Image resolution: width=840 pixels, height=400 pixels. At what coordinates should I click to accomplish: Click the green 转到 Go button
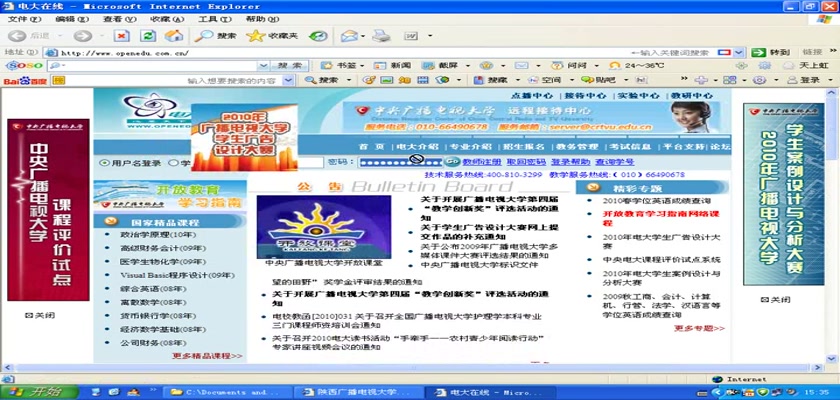(770, 52)
